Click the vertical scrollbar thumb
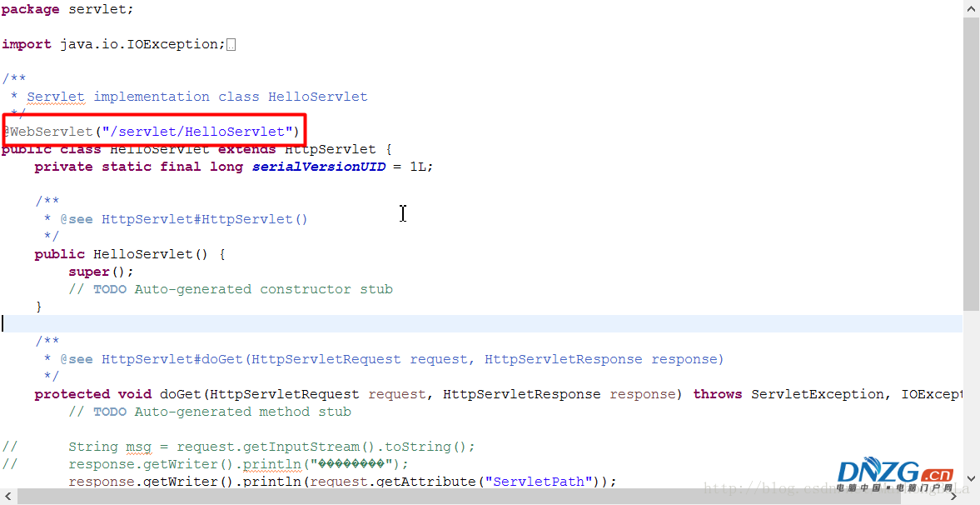 (971, 162)
